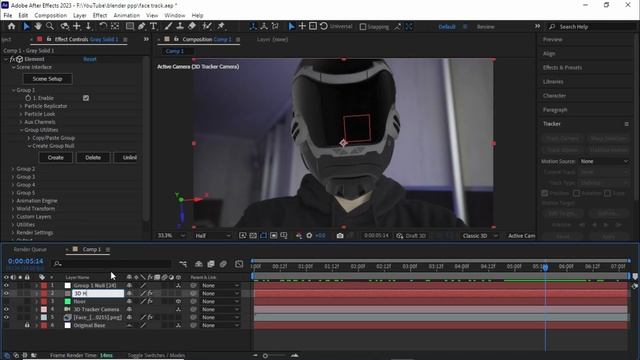Viewport: 640px width, 360px height.
Task: Click the blue playhead in the time ruler
Action: [545, 267]
